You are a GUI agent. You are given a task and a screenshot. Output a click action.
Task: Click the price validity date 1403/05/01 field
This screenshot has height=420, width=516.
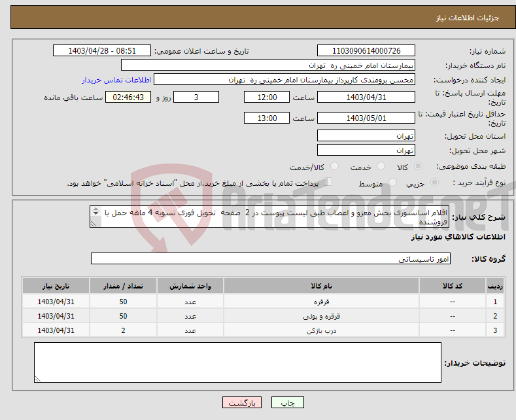tap(366, 118)
